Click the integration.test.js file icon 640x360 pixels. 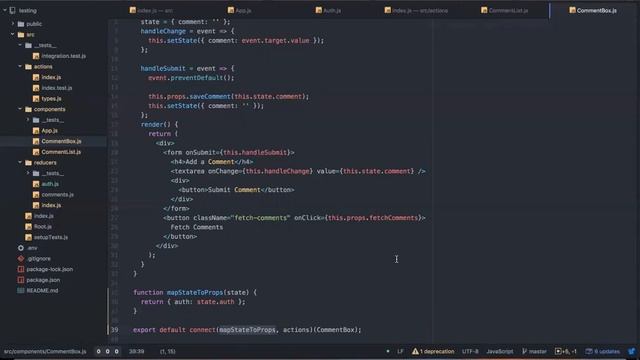click(36, 56)
